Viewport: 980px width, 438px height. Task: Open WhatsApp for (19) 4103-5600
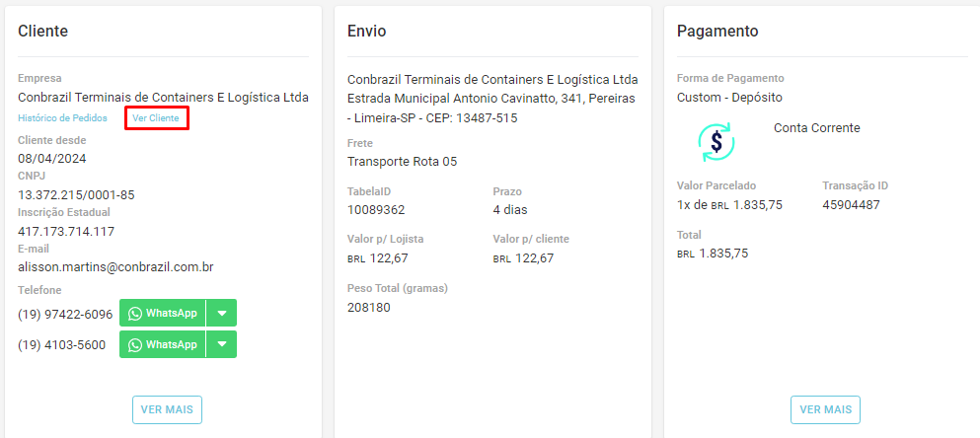tap(163, 344)
